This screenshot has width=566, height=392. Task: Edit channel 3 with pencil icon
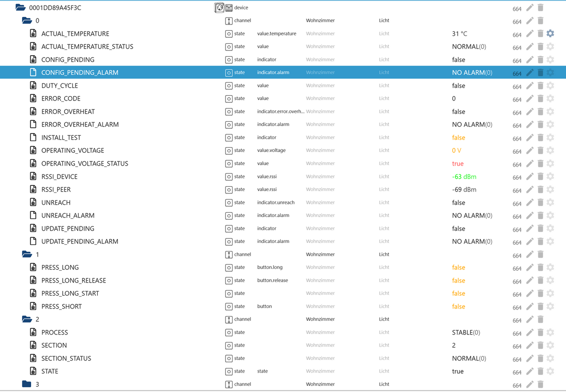530,384
